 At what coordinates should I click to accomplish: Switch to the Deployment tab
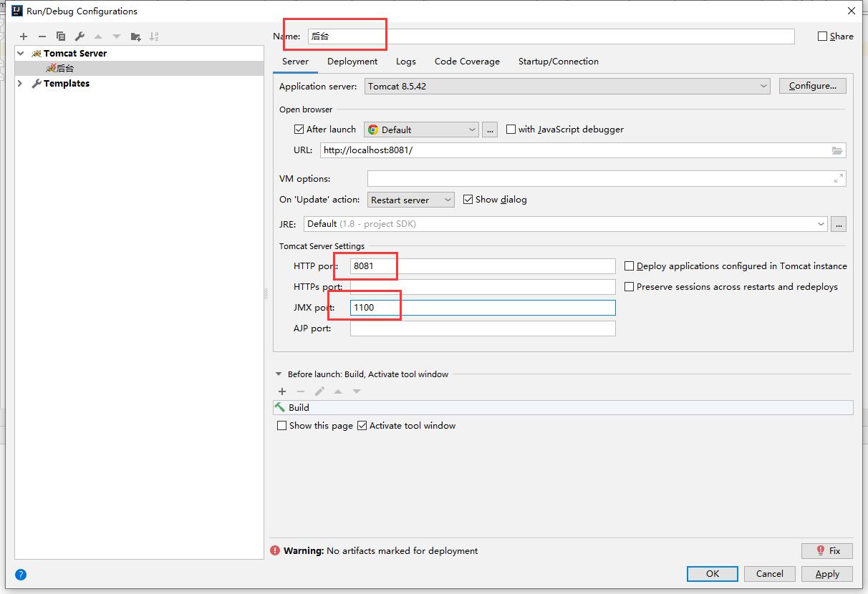[352, 62]
